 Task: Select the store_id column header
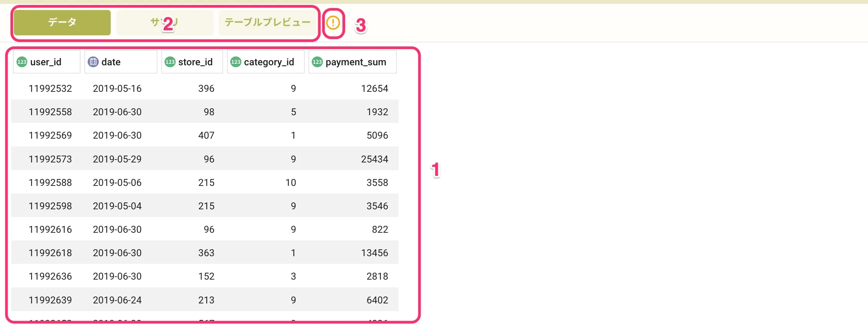pos(192,62)
